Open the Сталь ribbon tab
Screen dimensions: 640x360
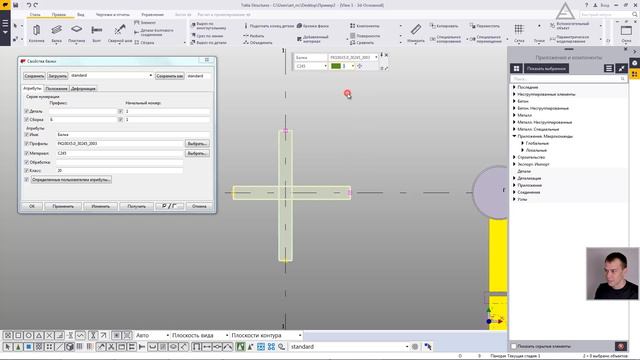[x=35, y=15]
